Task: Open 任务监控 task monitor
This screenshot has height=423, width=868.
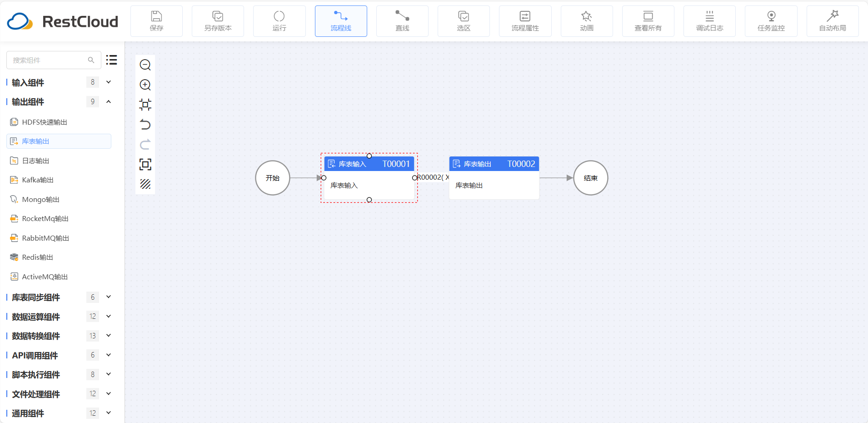Action: point(771,21)
